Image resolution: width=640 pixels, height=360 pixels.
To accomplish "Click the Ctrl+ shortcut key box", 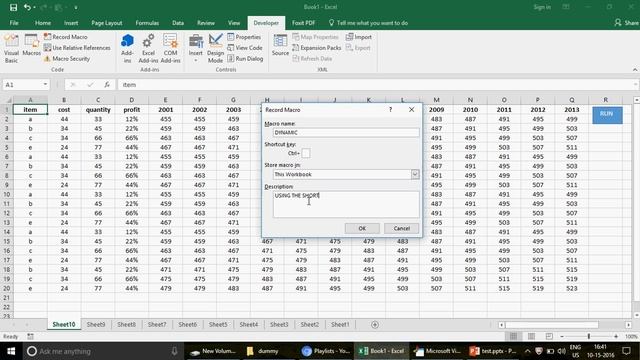I will coord(306,153).
